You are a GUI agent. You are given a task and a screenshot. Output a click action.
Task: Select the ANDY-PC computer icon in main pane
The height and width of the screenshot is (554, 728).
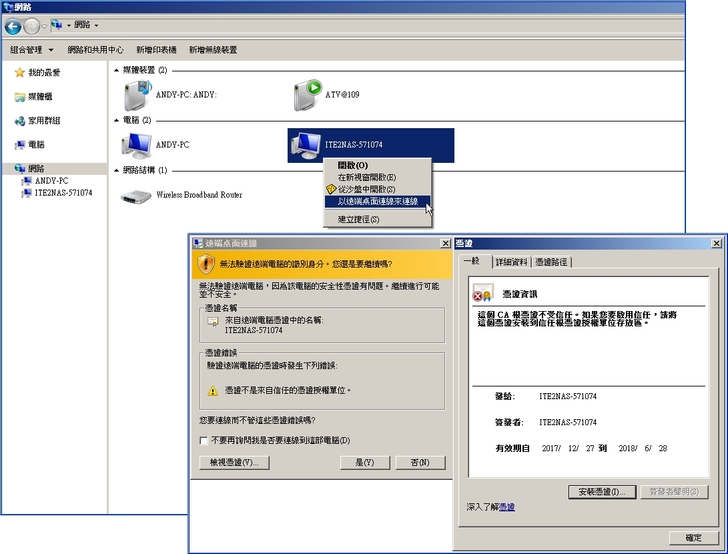[136, 145]
